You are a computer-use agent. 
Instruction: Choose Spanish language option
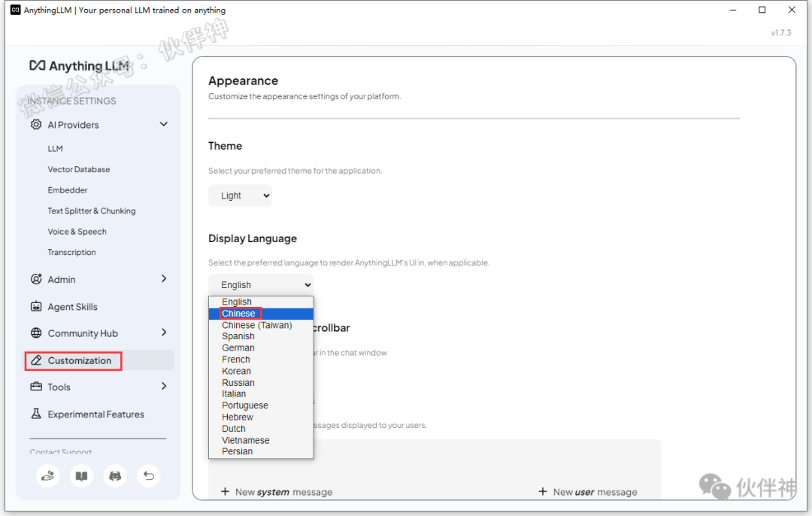[x=261, y=336]
